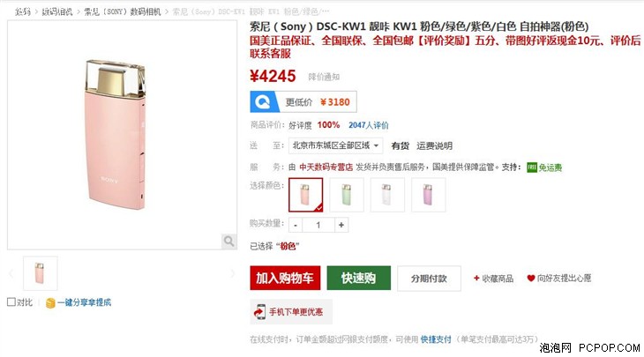Screen dimensions: 644x357
Task: Click the coin icon 一键分享拿提成
Action: point(50,303)
